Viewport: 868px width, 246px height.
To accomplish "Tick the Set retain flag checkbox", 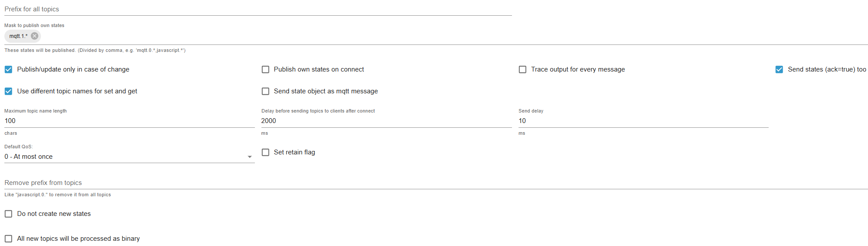I will [x=265, y=152].
